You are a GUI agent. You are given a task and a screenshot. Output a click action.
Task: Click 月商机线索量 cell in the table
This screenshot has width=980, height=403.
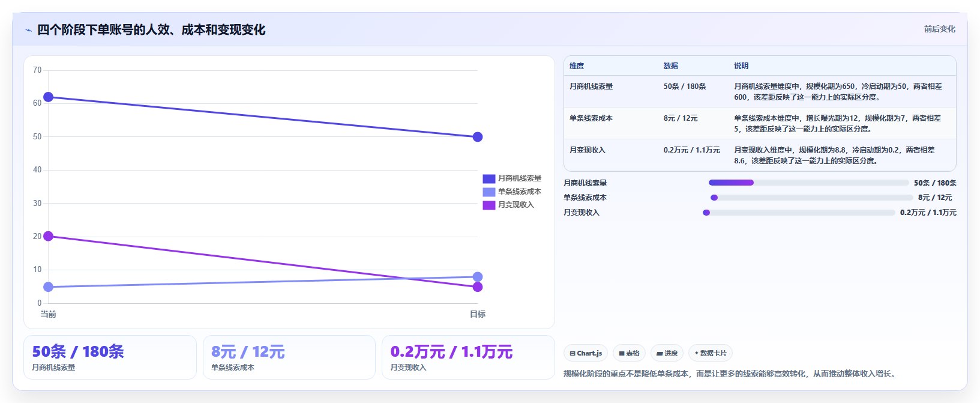(591, 86)
